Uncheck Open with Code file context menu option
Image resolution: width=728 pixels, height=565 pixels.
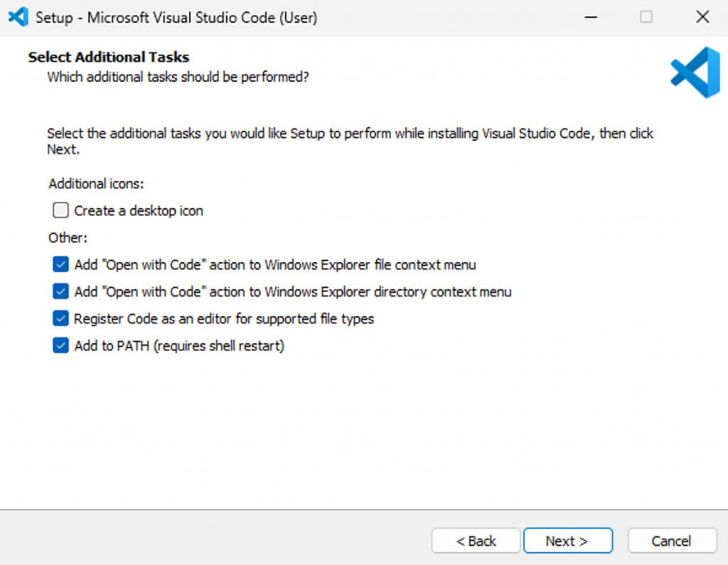pyautogui.click(x=61, y=265)
